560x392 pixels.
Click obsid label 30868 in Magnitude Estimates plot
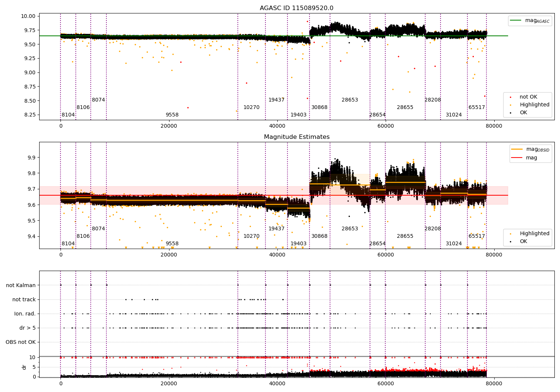pos(320,236)
